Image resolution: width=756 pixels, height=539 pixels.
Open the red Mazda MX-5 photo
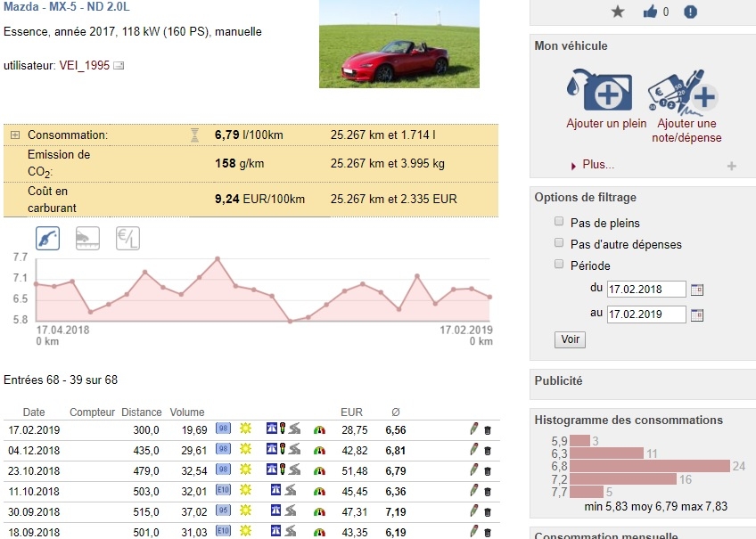point(399,44)
